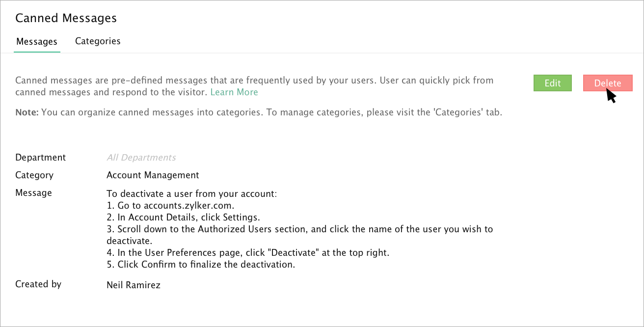Click the Note about organizing categories
644x327 pixels.
click(x=259, y=112)
